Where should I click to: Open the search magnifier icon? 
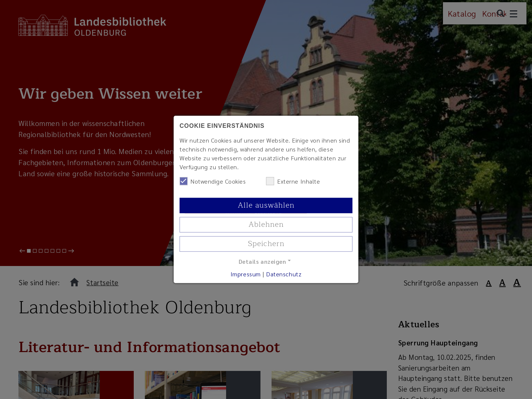click(x=501, y=14)
